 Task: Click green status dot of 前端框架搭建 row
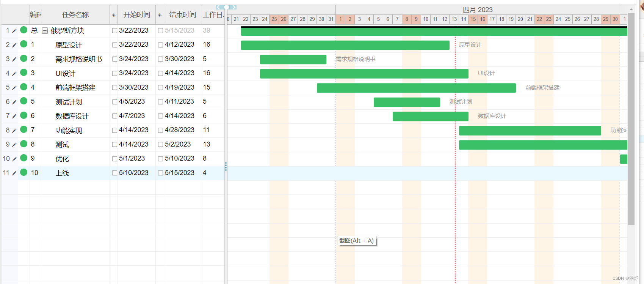point(24,87)
